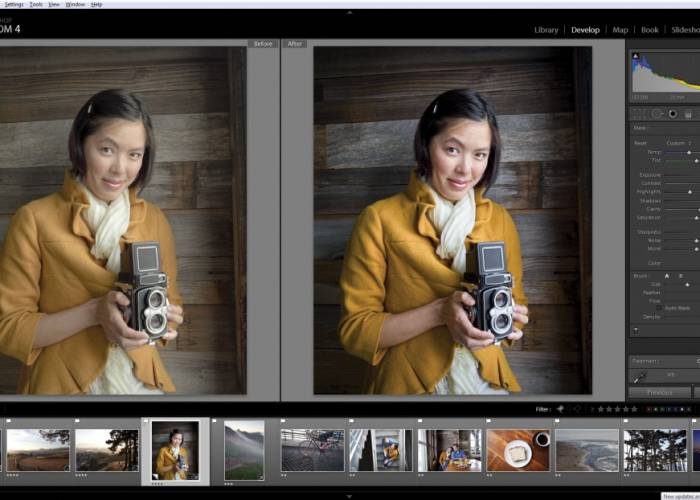Select the Red Eye Correction tool icon
Image resolution: width=700 pixels, height=500 pixels.
(672, 114)
